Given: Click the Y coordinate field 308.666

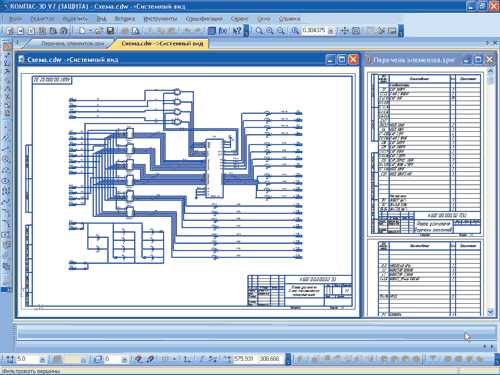Looking at the screenshot, I should 269,358.
